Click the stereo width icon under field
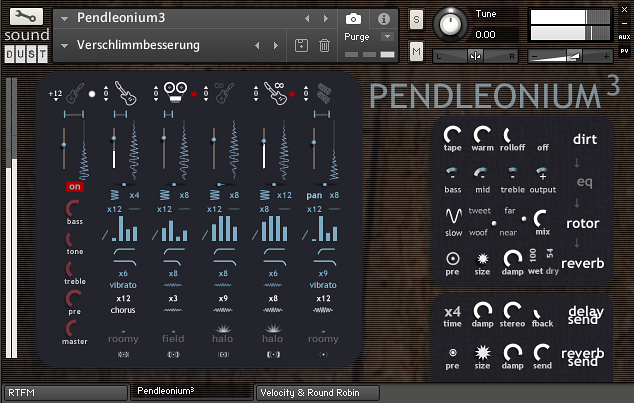 click(173, 354)
